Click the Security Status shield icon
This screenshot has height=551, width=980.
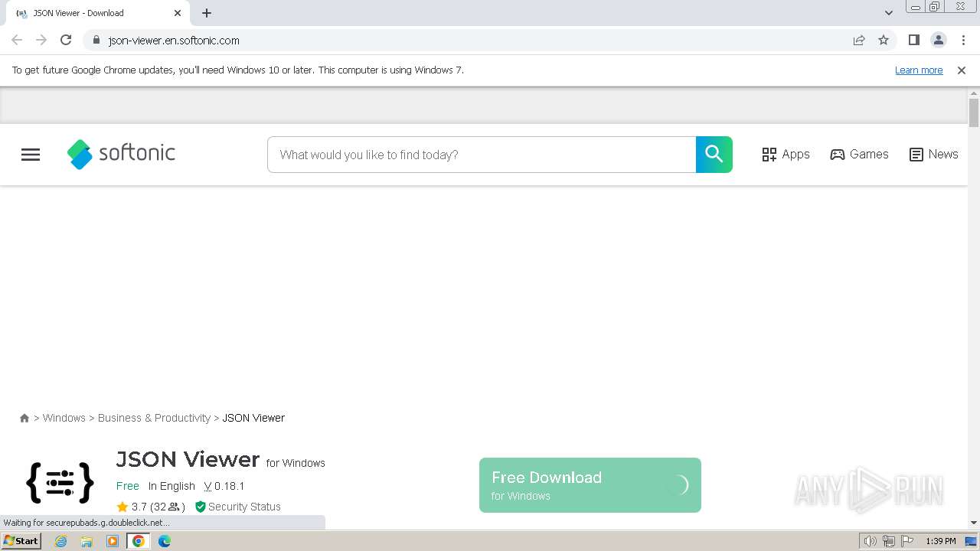coord(201,507)
